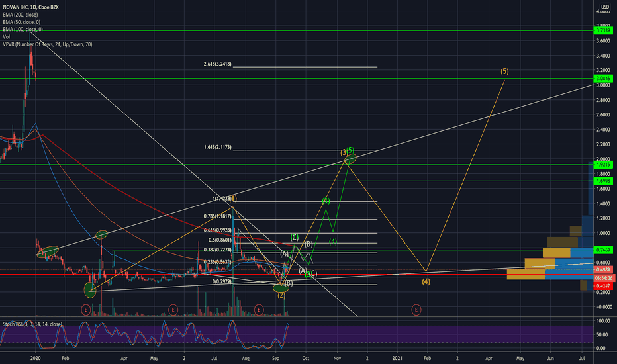The image size is (617, 364).
Task: Click the earnings E marker before Feb 2021
Action: 416,310
